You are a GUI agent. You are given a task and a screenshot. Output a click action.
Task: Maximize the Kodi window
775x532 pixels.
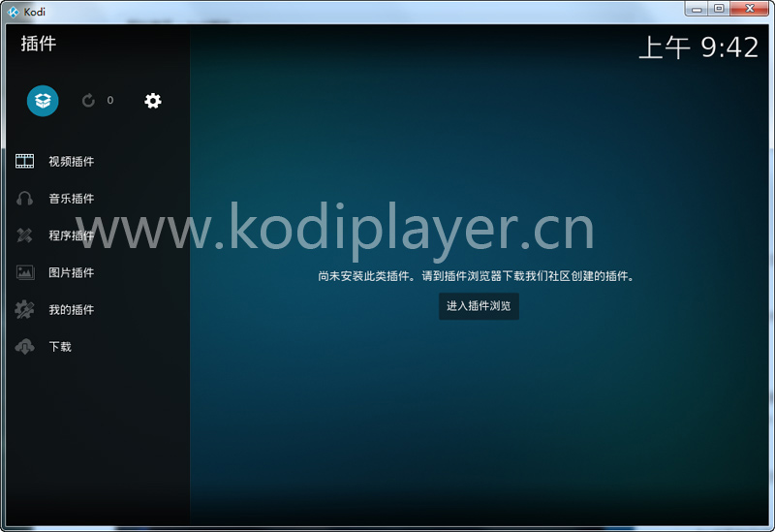(x=719, y=9)
